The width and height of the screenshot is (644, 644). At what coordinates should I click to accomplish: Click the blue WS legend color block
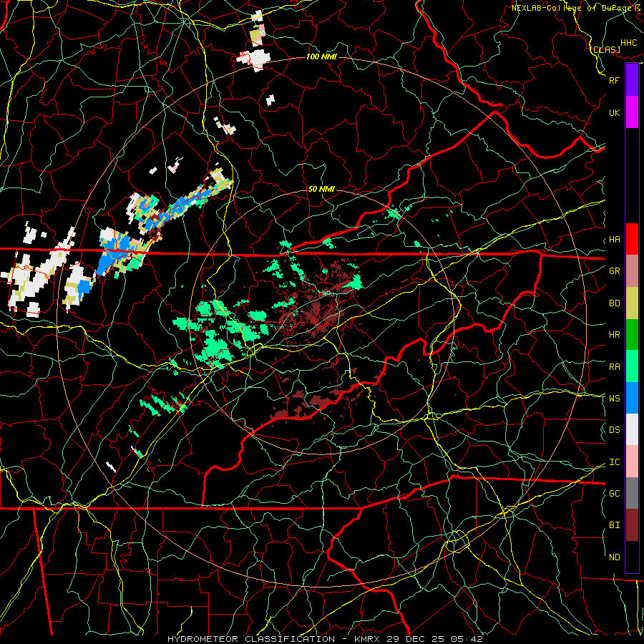pyautogui.click(x=632, y=398)
